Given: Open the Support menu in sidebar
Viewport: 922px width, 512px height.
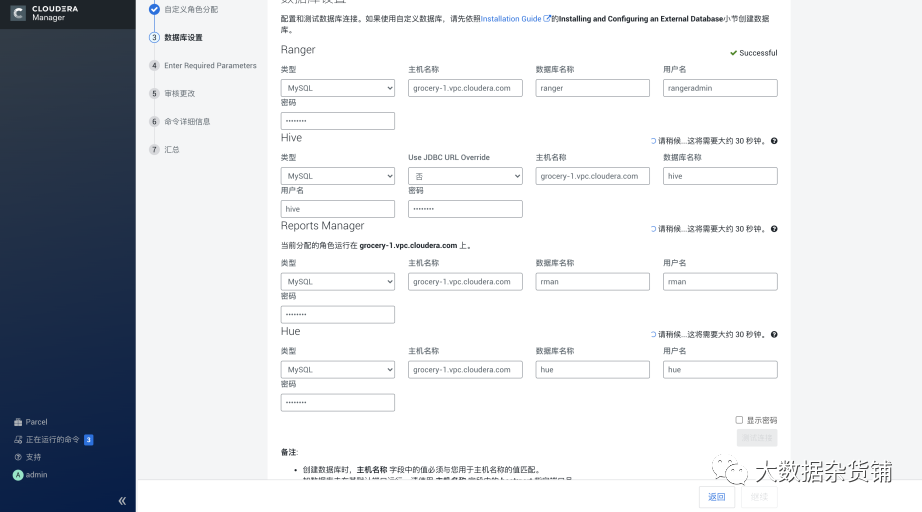Looking at the screenshot, I should pos(28,457).
